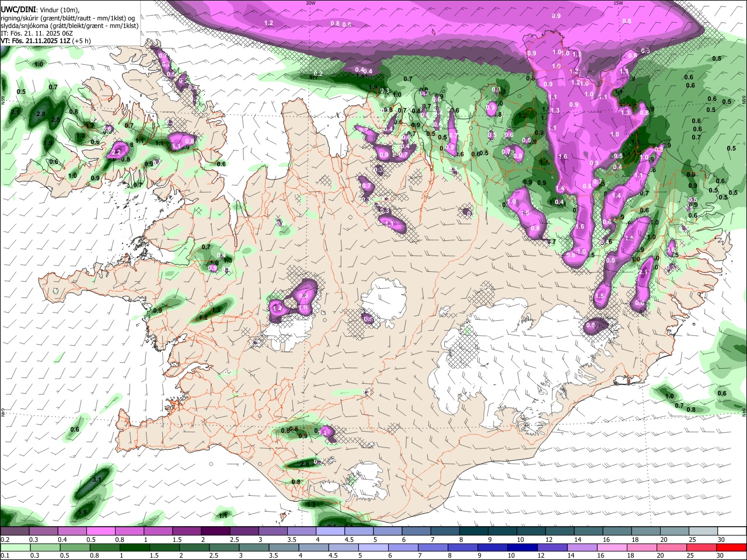
Task: Click the 'rigning/skúrir' legend description line
Action: (68, 18)
